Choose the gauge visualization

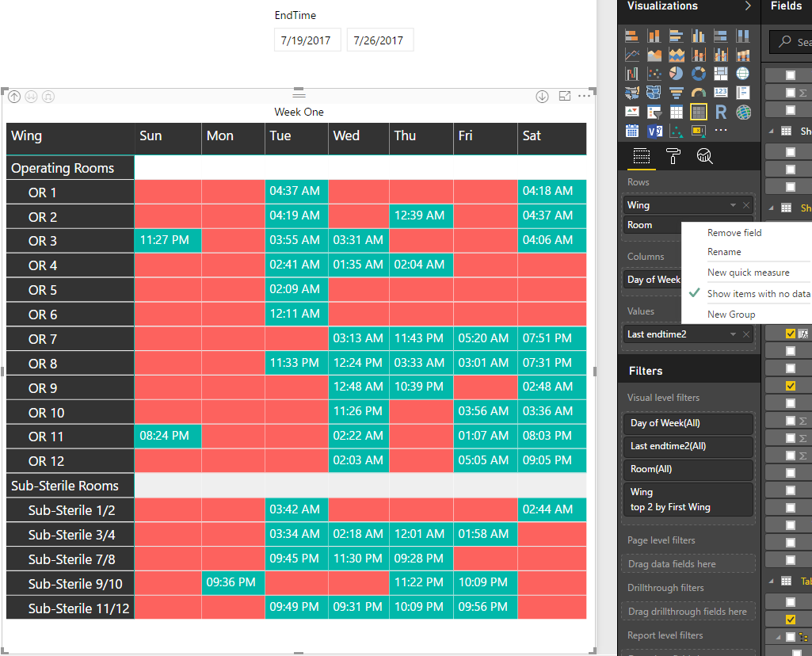[x=698, y=93]
